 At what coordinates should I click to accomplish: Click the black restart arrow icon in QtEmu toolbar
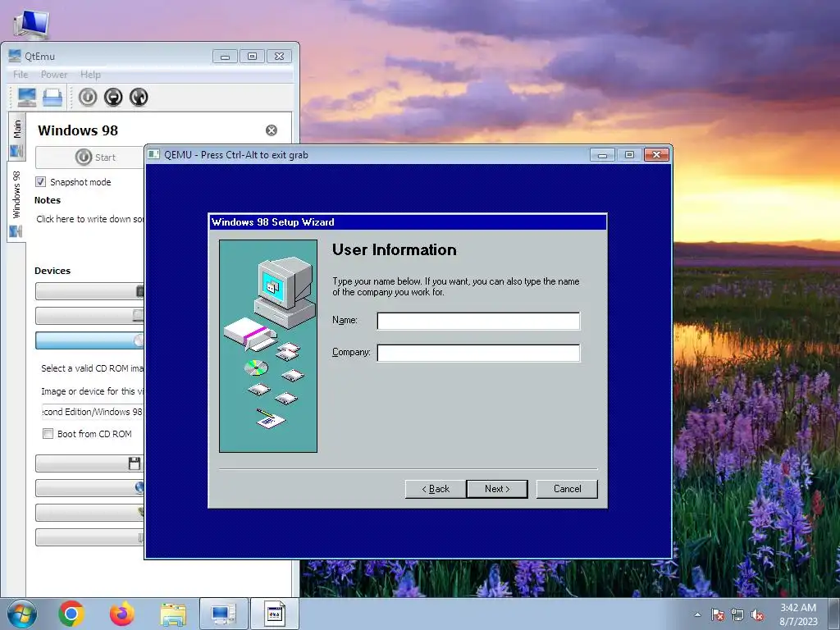point(139,97)
